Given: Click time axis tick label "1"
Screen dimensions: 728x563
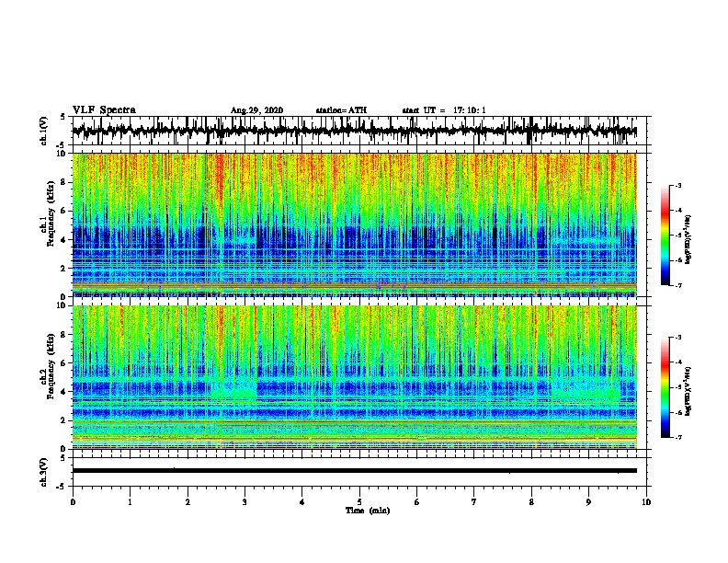Looking at the screenshot, I should tap(130, 501).
